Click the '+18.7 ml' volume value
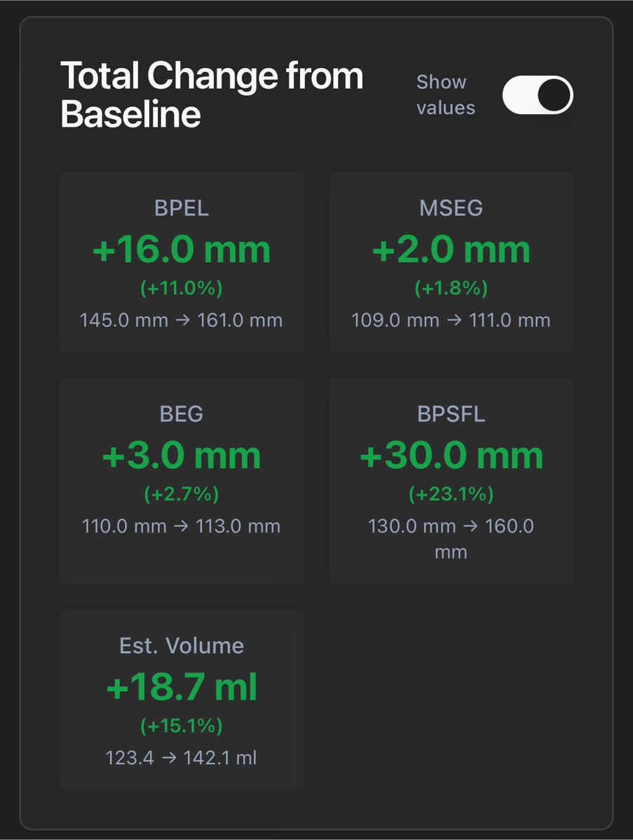The width and height of the screenshot is (633, 840). click(x=182, y=687)
